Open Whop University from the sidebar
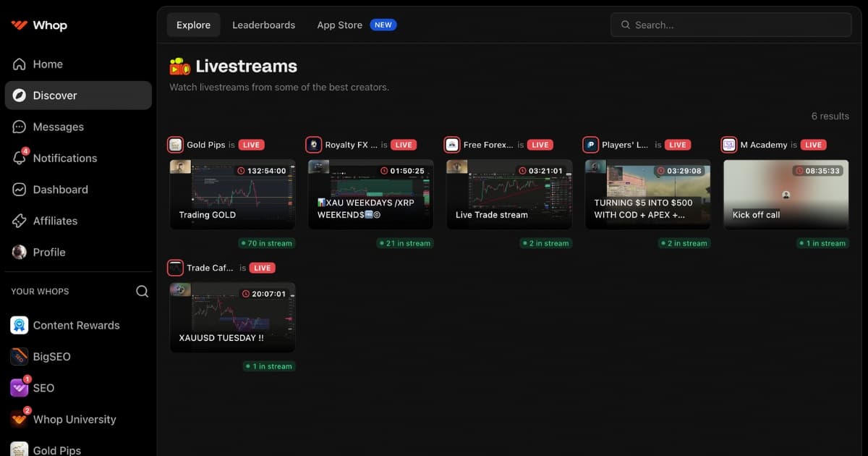The height and width of the screenshot is (456, 868). click(x=76, y=419)
